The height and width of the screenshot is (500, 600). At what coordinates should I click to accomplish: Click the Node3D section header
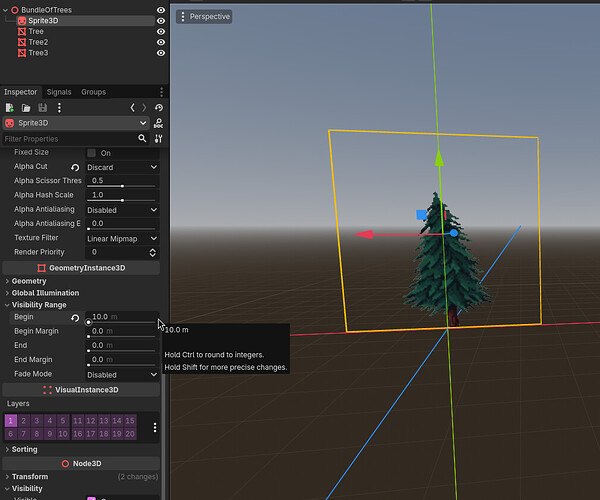pyautogui.click(x=81, y=464)
